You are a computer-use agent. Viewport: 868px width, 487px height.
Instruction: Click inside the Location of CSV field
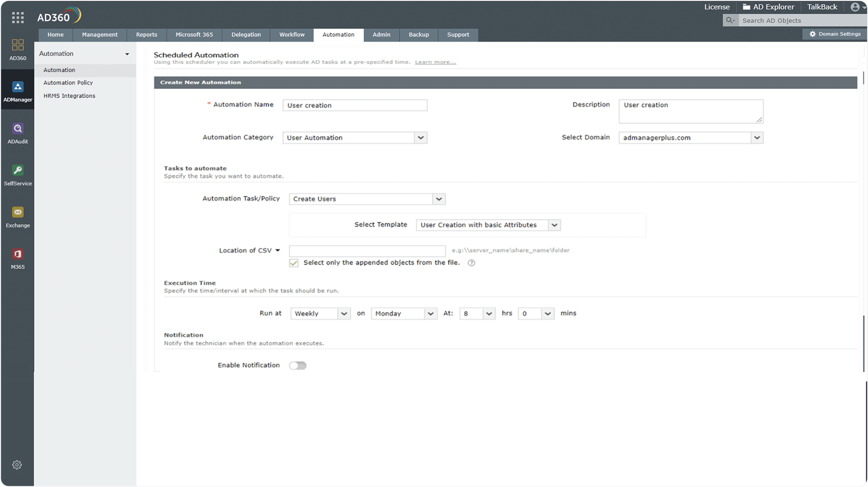366,251
